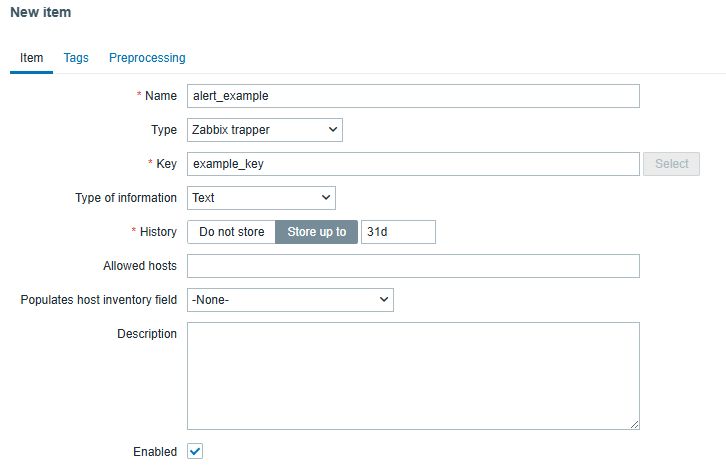Screen dimensions: 726x470
Task: Select the Store up to history option
Action: click(316, 232)
